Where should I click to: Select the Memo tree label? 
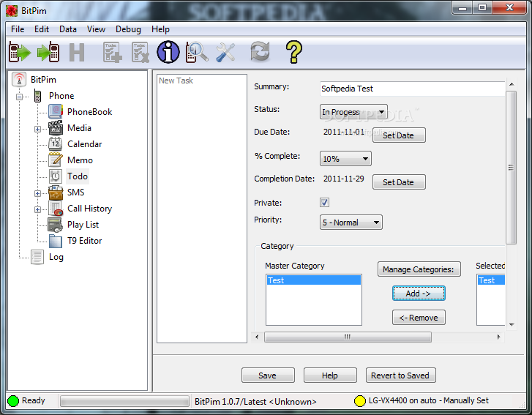coord(80,160)
